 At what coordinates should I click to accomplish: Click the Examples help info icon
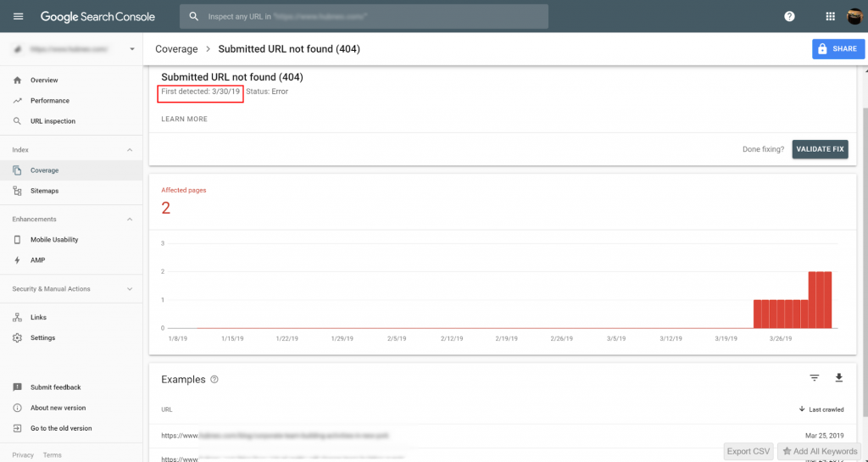214,380
